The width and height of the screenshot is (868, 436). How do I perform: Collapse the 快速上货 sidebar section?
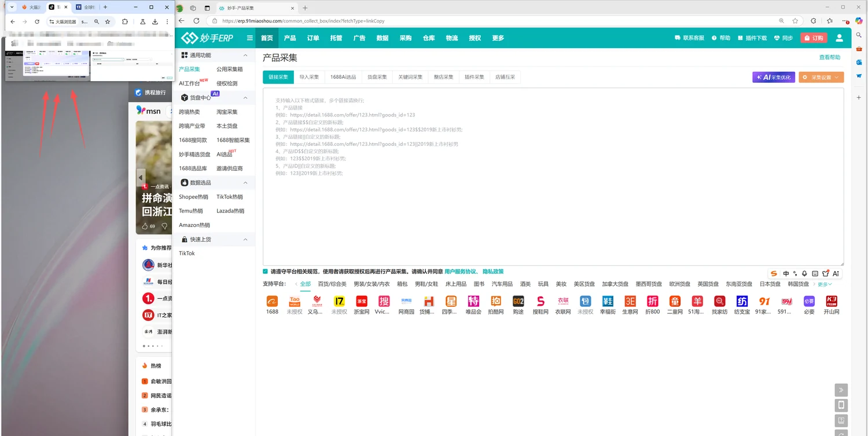coord(245,240)
